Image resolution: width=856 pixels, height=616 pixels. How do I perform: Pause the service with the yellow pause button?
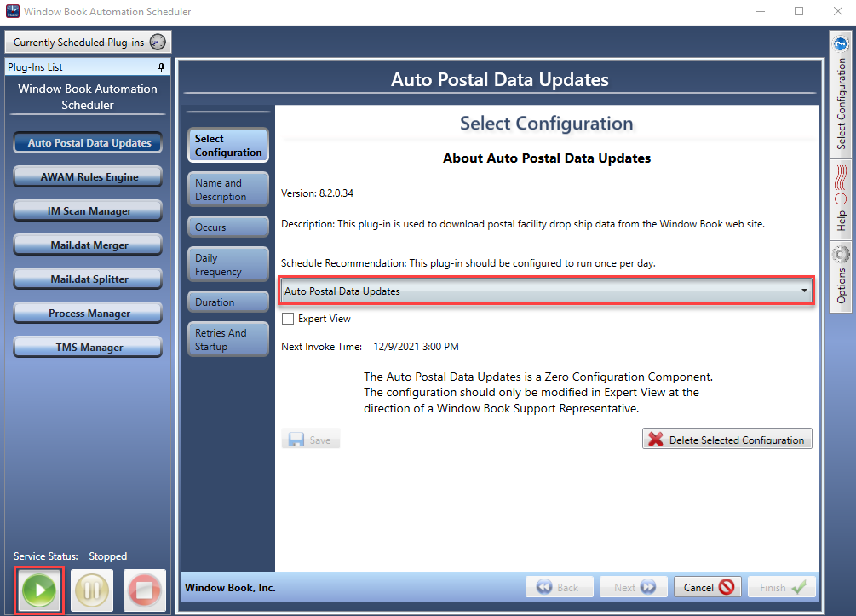(x=92, y=590)
